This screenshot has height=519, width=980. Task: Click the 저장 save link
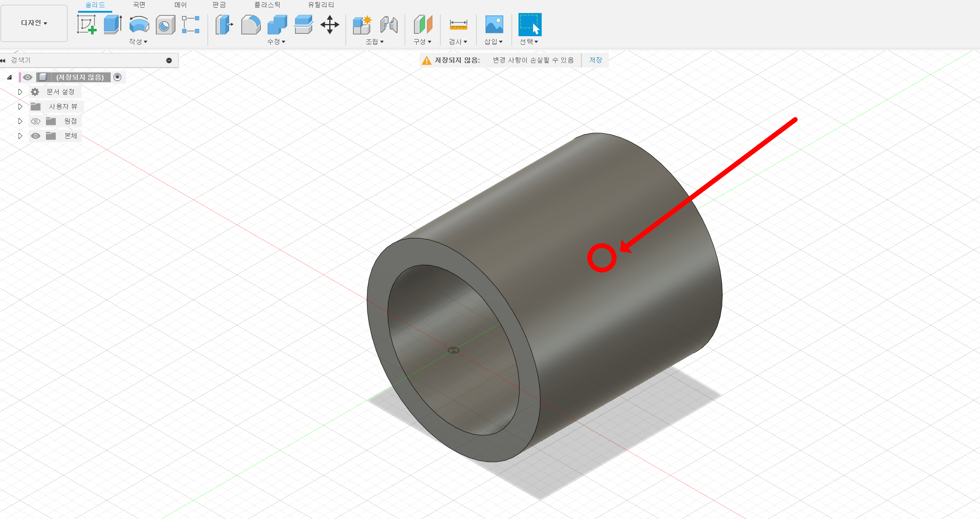(x=595, y=60)
